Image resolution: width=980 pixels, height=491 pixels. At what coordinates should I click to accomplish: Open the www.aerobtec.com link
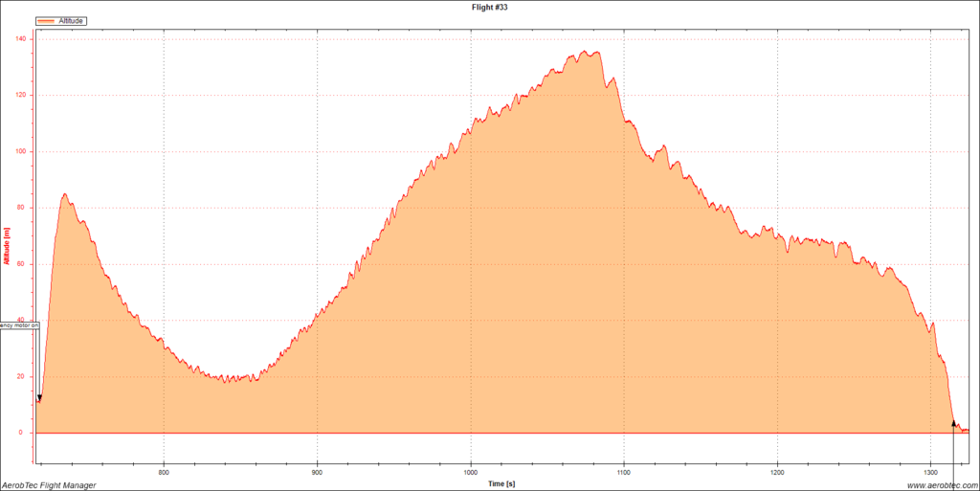tap(941, 485)
